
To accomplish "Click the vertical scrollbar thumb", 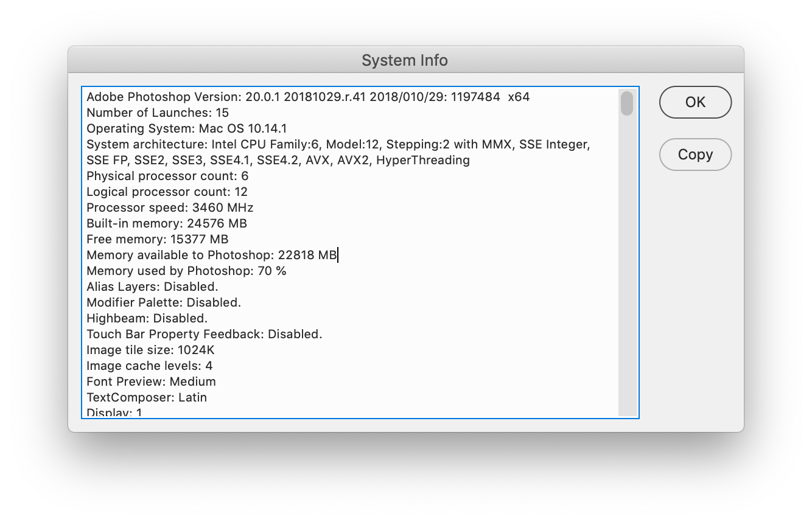I will coord(627,103).
